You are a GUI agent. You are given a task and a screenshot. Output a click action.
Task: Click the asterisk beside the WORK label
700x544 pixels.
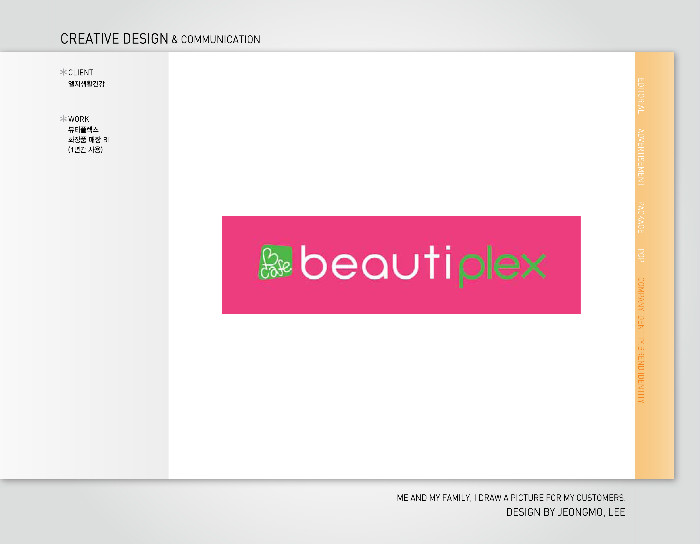(63, 118)
